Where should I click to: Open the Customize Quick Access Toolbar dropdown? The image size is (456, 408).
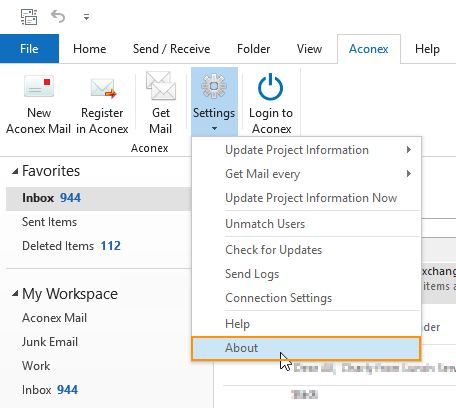pyautogui.click(x=86, y=17)
